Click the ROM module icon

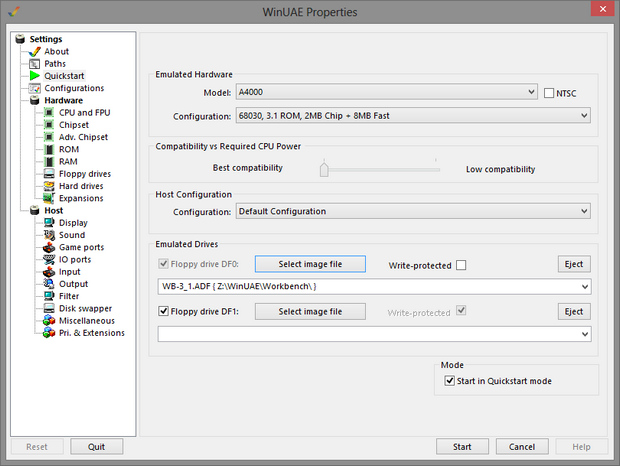[49, 149]
